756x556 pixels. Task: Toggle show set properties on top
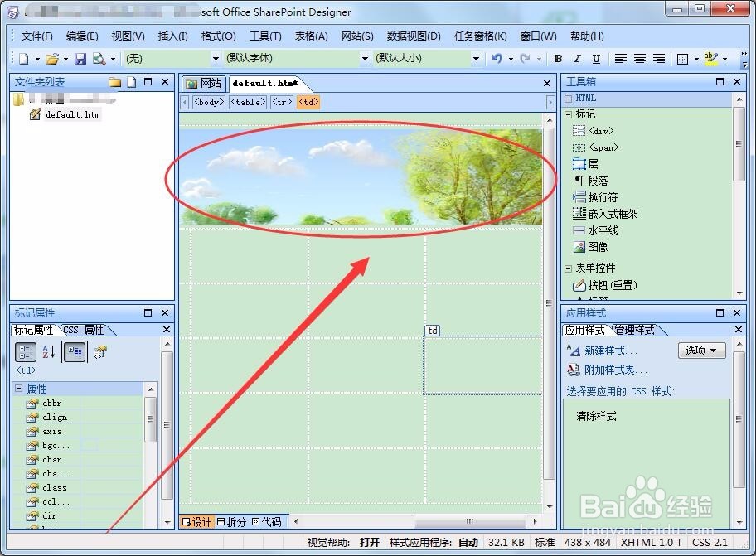[75, 352]
